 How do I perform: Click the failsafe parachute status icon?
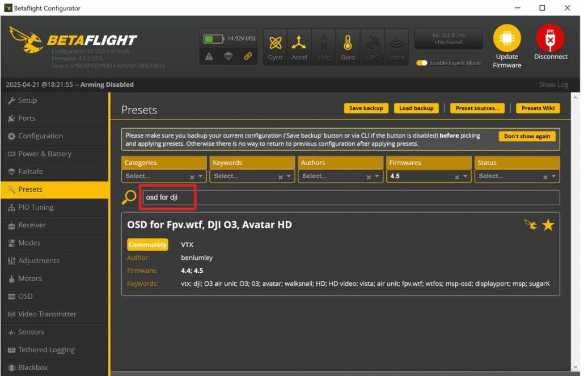229,56
